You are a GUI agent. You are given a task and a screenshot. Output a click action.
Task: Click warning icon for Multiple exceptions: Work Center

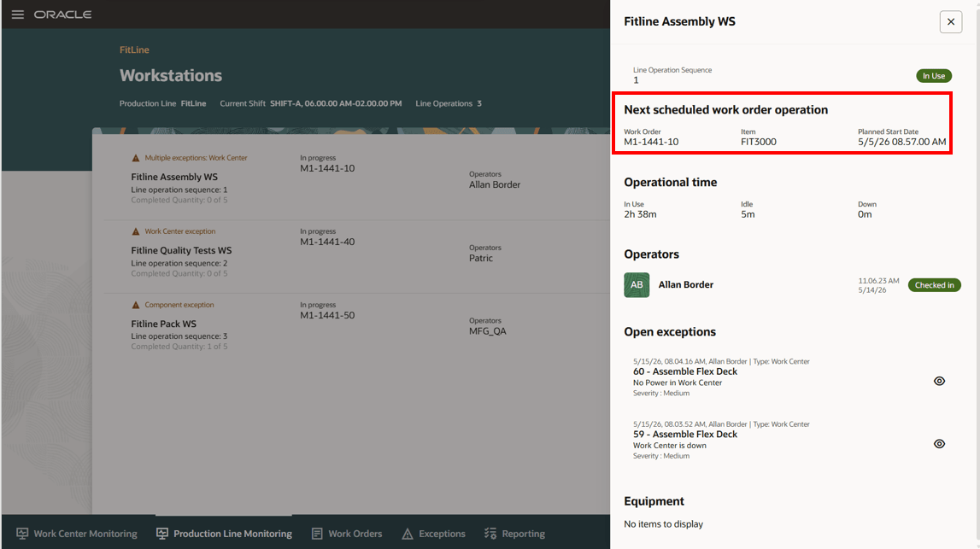[136, 158]
